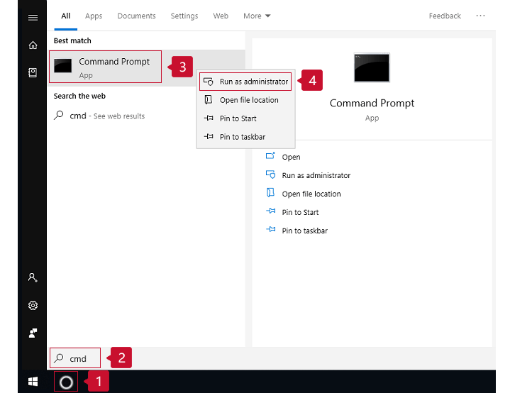Open the settings gear icon in sidebar
Image resolution: width=532 pixels, height=393 pixels.
pos(33,306)
